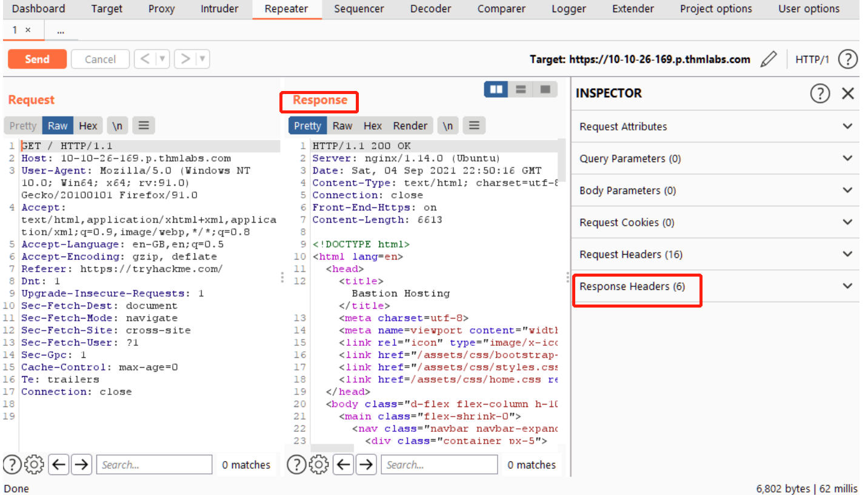Click the orange Send button

[x=37, y=59]
